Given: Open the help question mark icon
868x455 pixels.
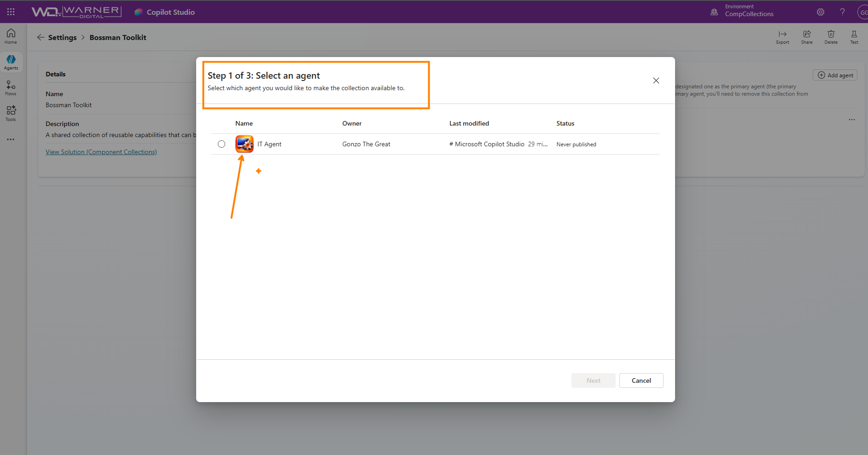Looking at the screenshot, I should coord(842,12).
